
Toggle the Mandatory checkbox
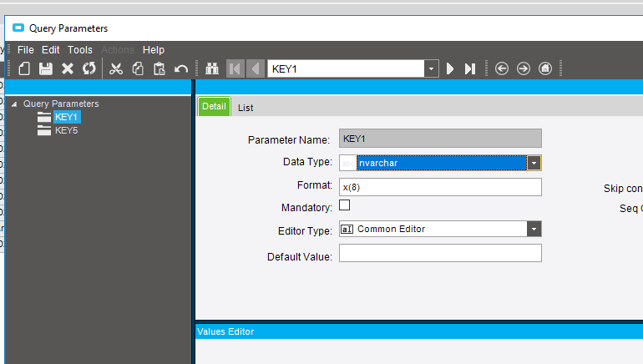point(344,205)
